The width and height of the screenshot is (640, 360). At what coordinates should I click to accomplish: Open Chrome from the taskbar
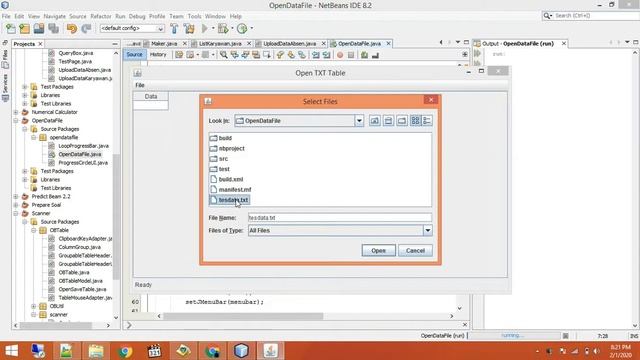pos(125,351)
